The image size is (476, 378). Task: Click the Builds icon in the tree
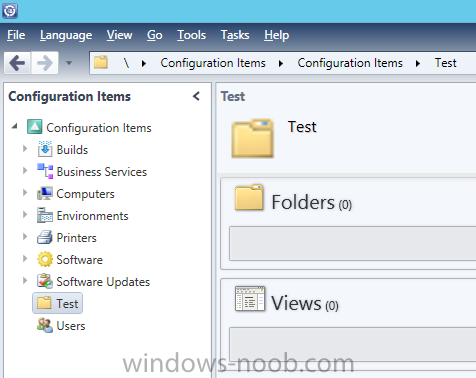[45, 149]
